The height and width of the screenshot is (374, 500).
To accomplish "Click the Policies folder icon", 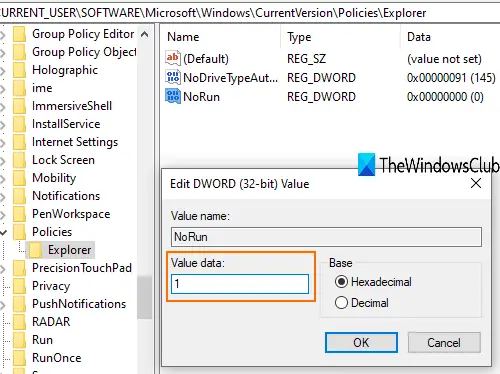I will coord(19,232).
